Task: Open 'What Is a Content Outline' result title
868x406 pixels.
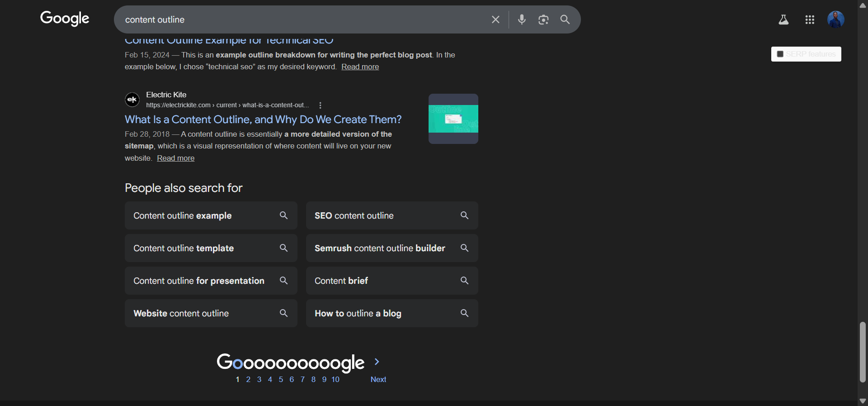Action: point(263,119)
